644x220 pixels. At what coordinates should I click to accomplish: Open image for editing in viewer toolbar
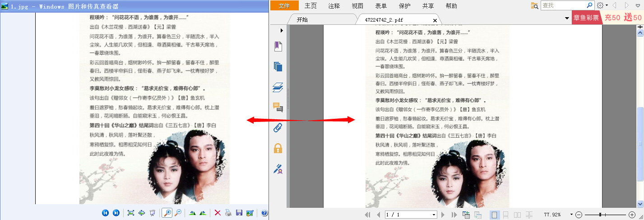(x=250, y=213)
